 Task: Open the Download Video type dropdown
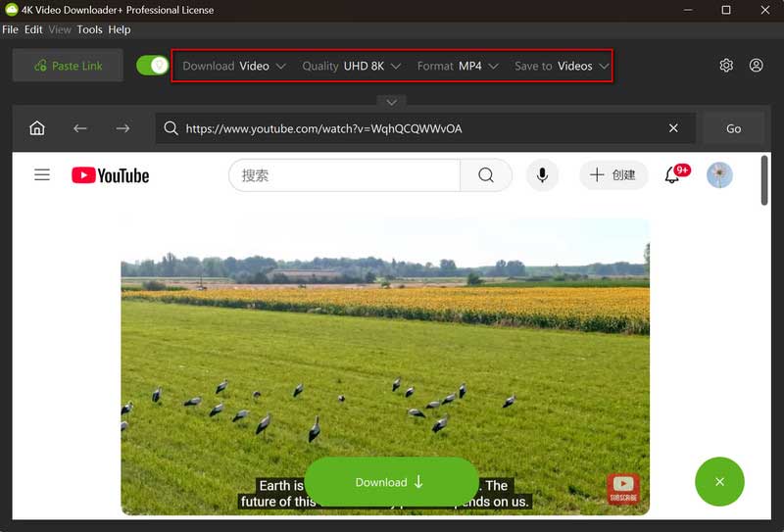(234, 66)
